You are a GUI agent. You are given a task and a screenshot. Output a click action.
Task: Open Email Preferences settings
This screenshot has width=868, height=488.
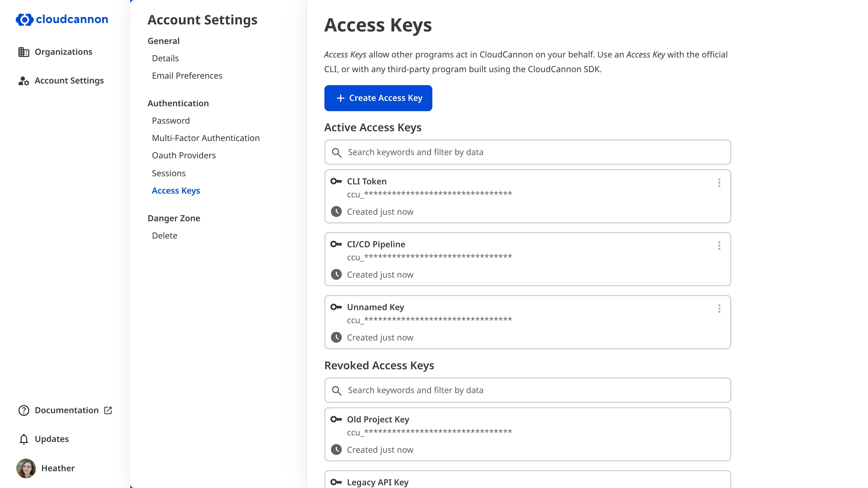click(187, 76)
